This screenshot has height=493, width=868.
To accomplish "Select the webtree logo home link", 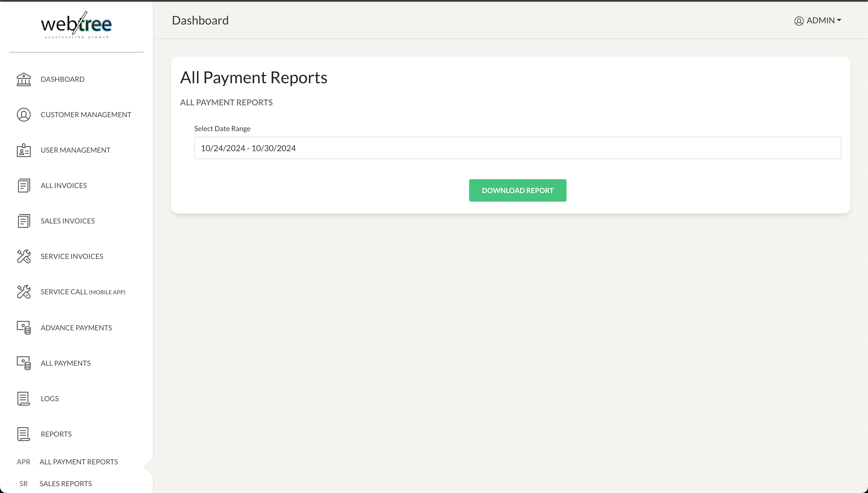I will point(76,26).
